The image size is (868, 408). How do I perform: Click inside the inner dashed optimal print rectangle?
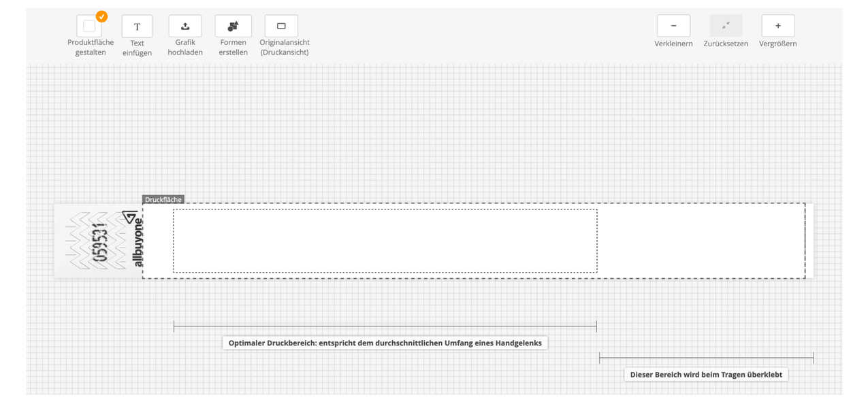click(x=385, y=241)
